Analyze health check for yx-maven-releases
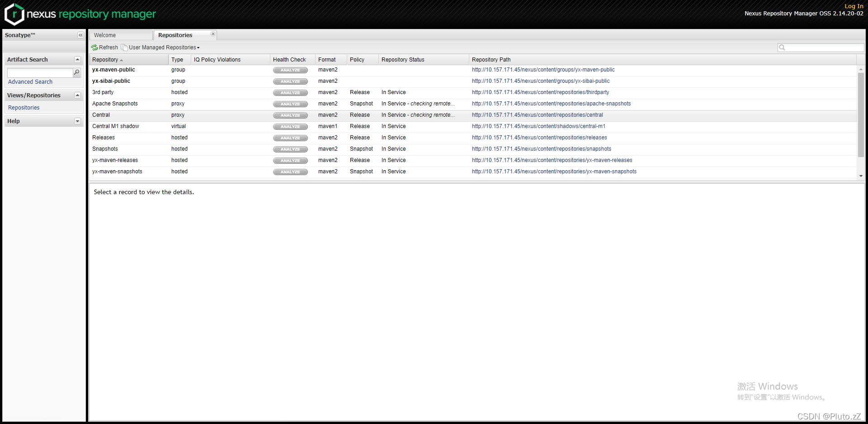The image size is (868, 424). tap(290, 161)
